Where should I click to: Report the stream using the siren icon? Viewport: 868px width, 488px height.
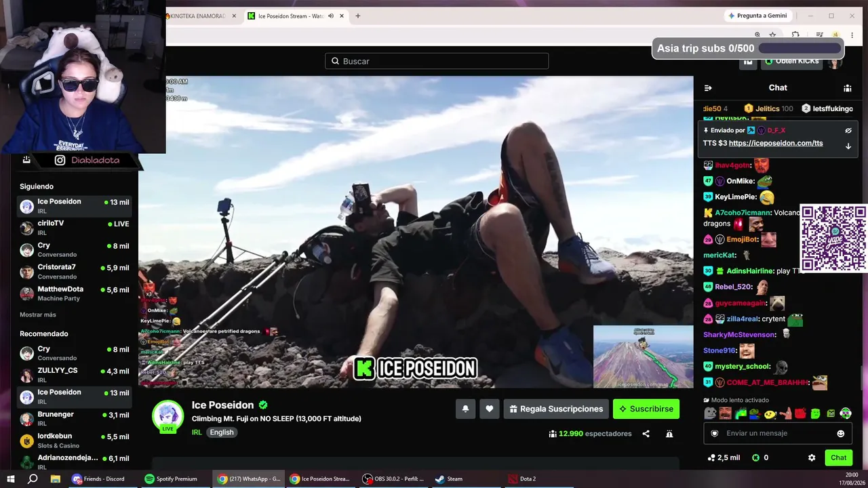pos(669,434)
